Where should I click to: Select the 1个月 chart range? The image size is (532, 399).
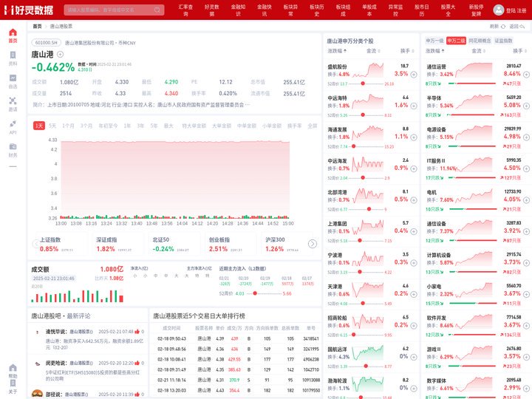click(68, 126)
